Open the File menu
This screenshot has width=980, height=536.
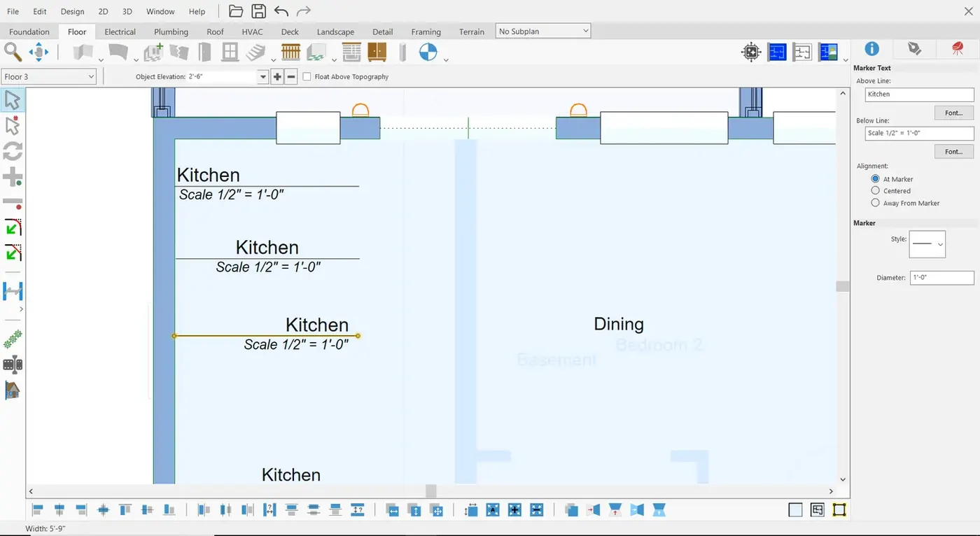tap(13, 11)
